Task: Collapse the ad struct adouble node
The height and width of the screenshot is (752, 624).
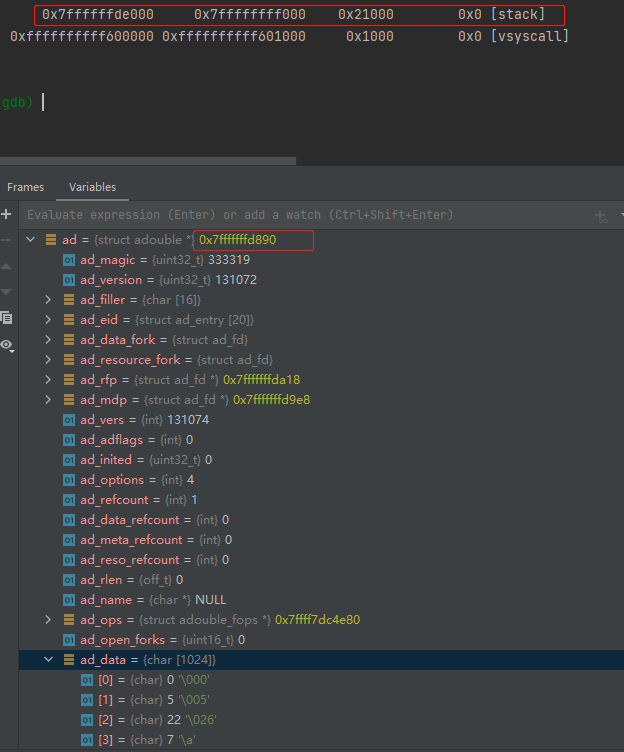Action: (31, 239)
